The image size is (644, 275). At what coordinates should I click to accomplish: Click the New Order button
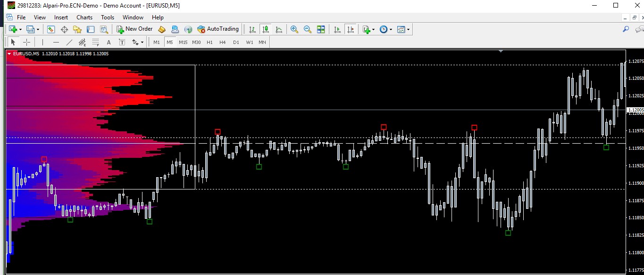[134, 29]
